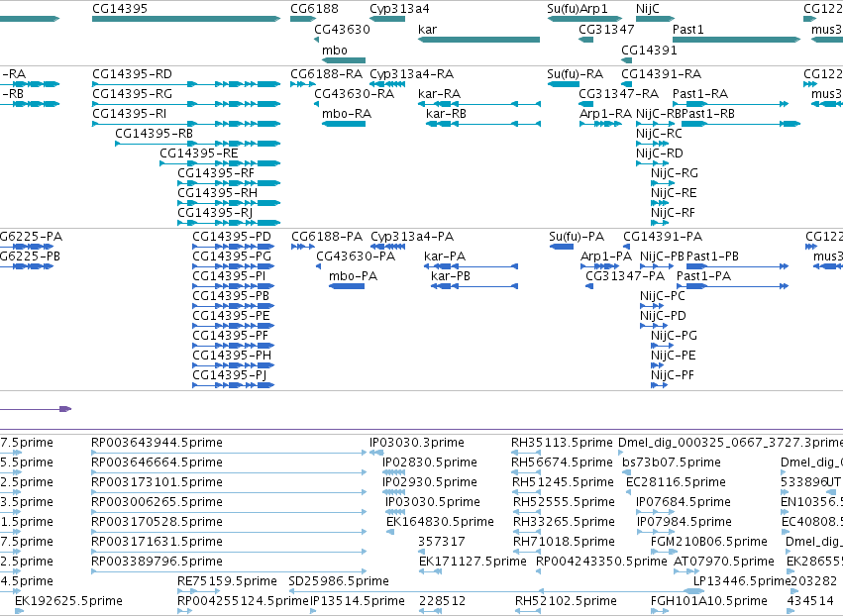Open protein CG31347-PA
The width and height of the screenshot is (843, 616).
point(625,276)
